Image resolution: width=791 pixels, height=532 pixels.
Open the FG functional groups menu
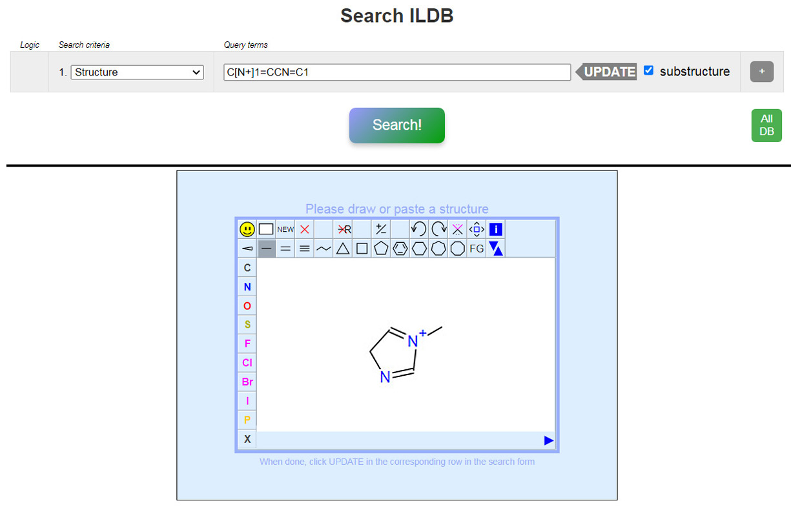click(477, 249)
